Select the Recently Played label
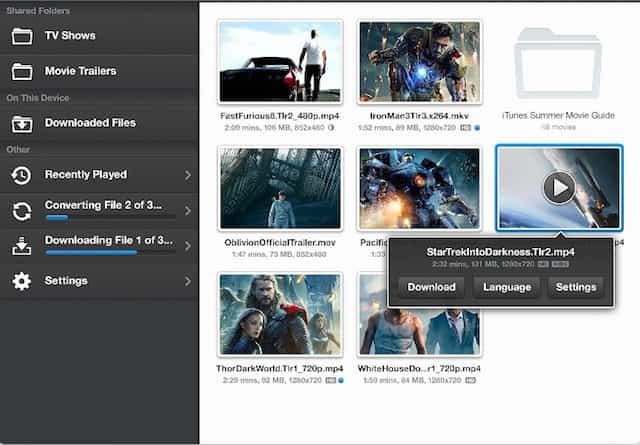 click(86, 175)
